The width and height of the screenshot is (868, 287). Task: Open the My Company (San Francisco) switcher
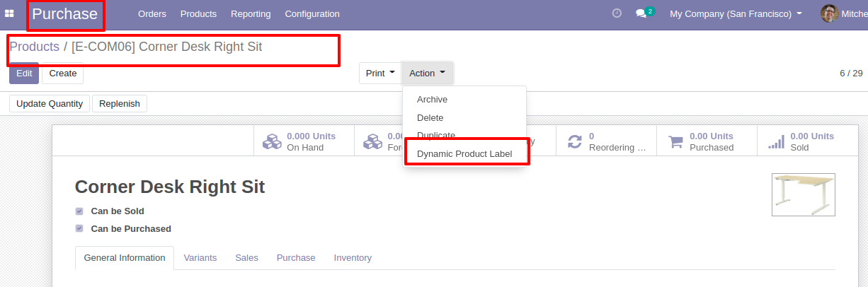736,13
